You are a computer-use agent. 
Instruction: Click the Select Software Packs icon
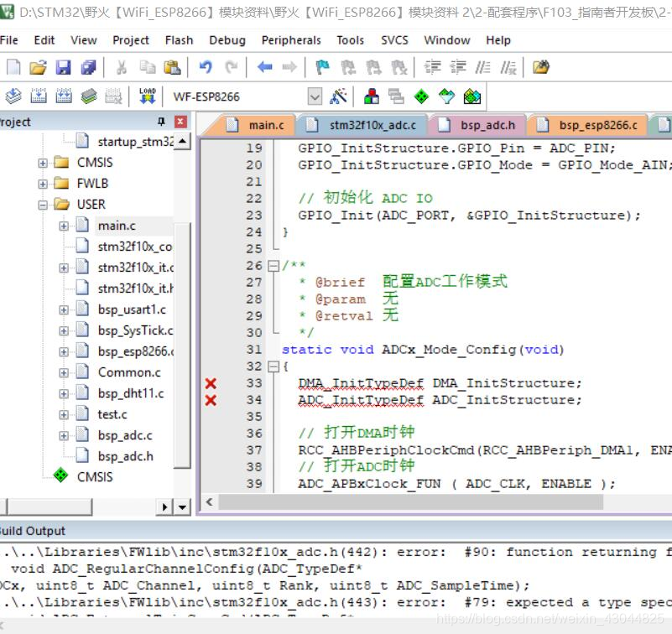[x=447, y=96]
